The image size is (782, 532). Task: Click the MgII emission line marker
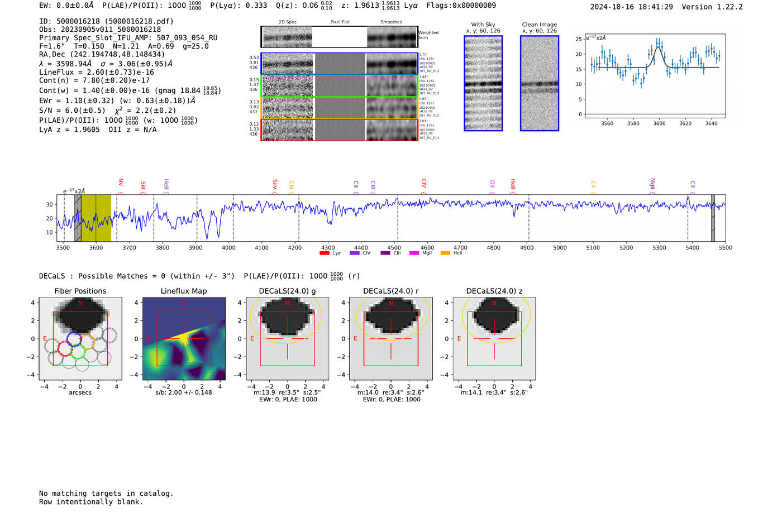pyautogui.click(x=652, y=184)
